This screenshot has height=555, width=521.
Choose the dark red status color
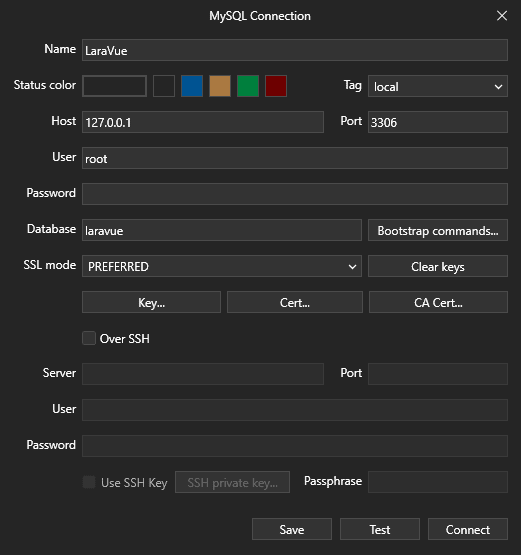pyautogui.click(x=276, y=86)
